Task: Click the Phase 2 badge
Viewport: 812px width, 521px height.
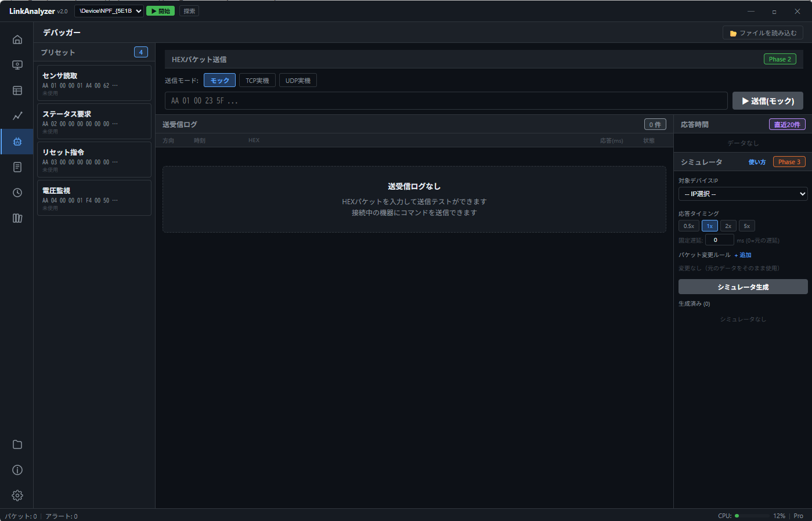Action: (x=780, y=59)
